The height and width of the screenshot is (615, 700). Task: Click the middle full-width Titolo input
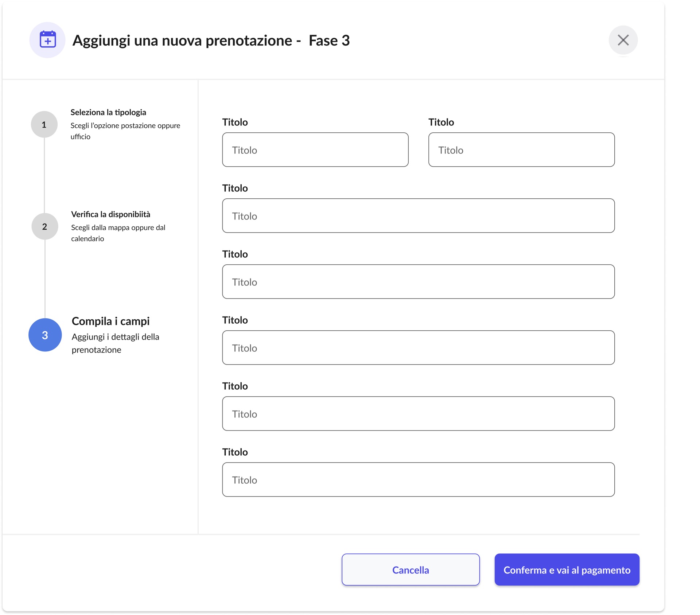tap(418, 347)
